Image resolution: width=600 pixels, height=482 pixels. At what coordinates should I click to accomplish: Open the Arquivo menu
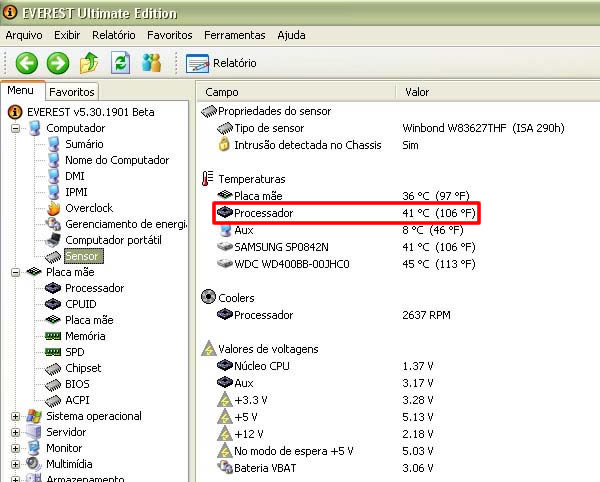(x=25, y=35)
